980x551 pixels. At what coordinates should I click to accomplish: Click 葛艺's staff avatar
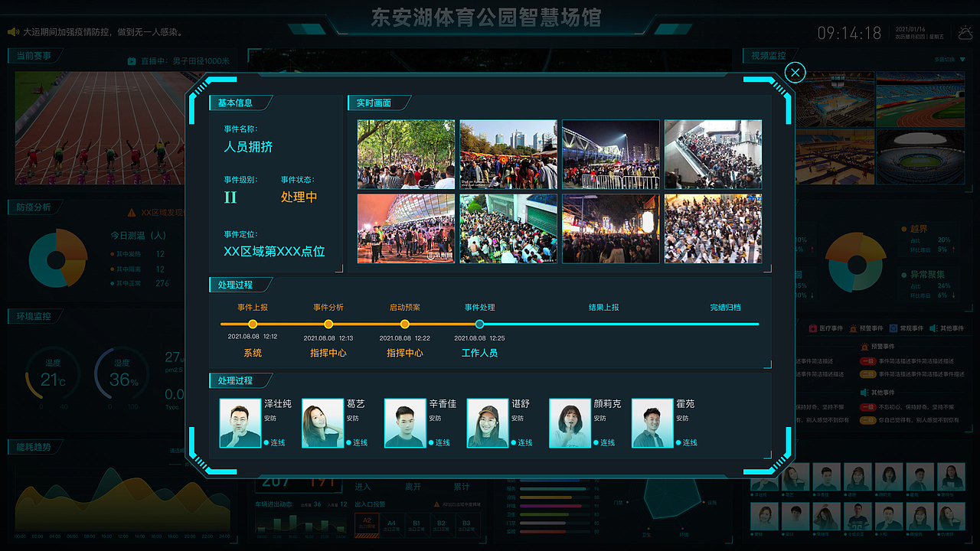click(x=322, y=423)
